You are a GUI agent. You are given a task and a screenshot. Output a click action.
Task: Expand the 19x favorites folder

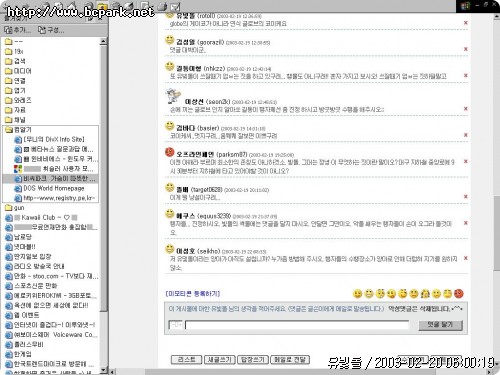coord(14,51)
